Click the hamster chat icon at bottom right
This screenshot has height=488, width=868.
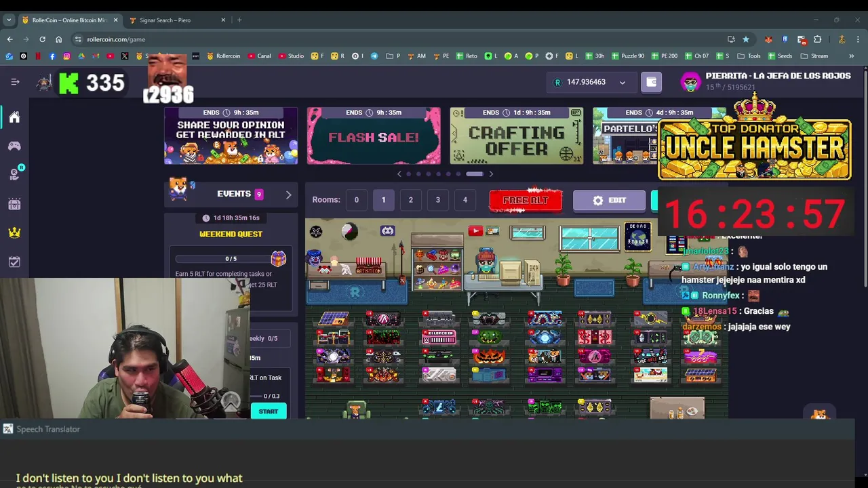(x=820, y=413)
